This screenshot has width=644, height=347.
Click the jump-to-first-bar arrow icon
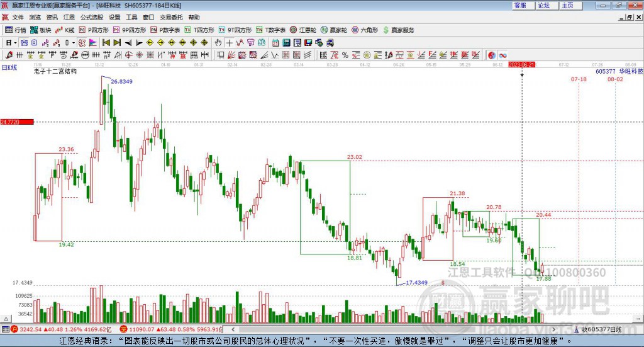106,43
